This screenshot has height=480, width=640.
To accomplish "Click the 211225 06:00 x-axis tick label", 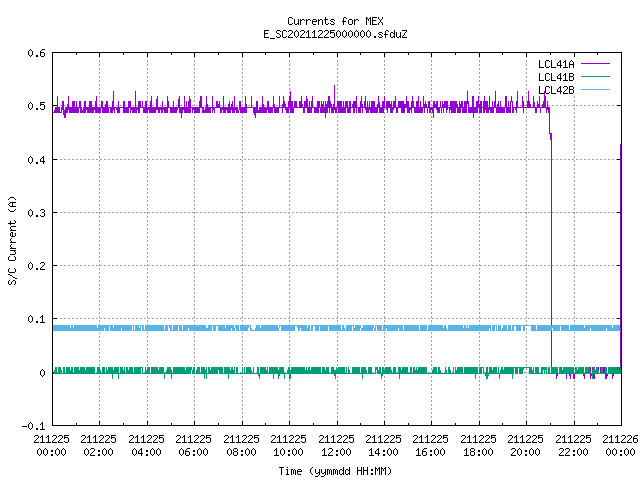I will coord(193,446).
